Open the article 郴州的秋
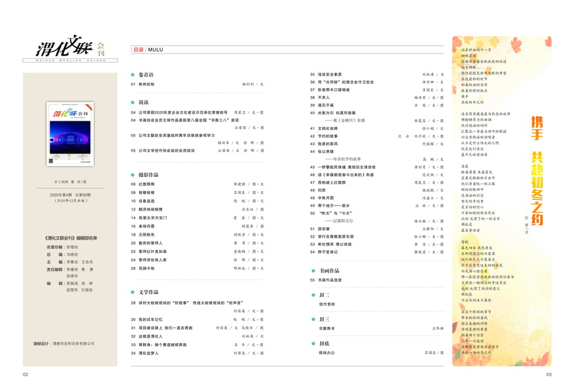 click(x=146, y=84)
